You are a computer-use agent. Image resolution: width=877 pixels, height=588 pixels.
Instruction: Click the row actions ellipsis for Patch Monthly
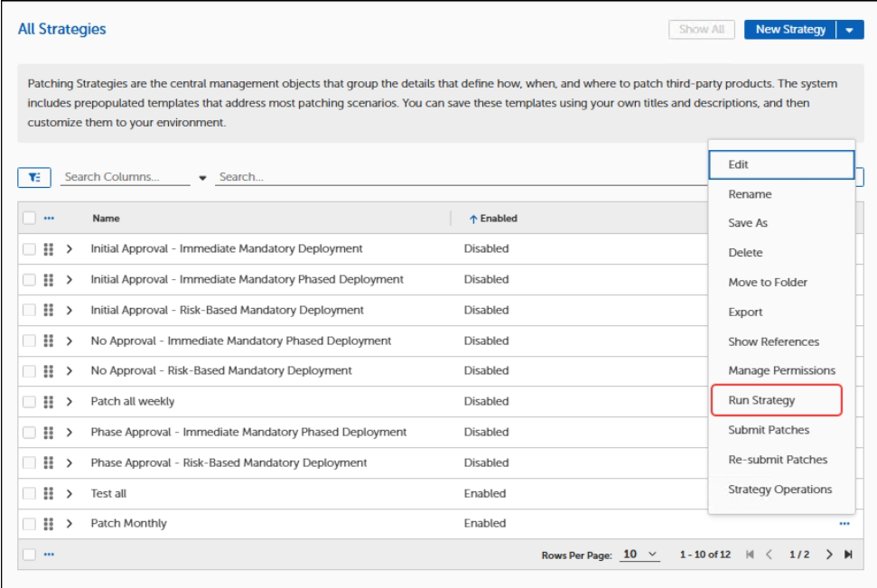844,523
